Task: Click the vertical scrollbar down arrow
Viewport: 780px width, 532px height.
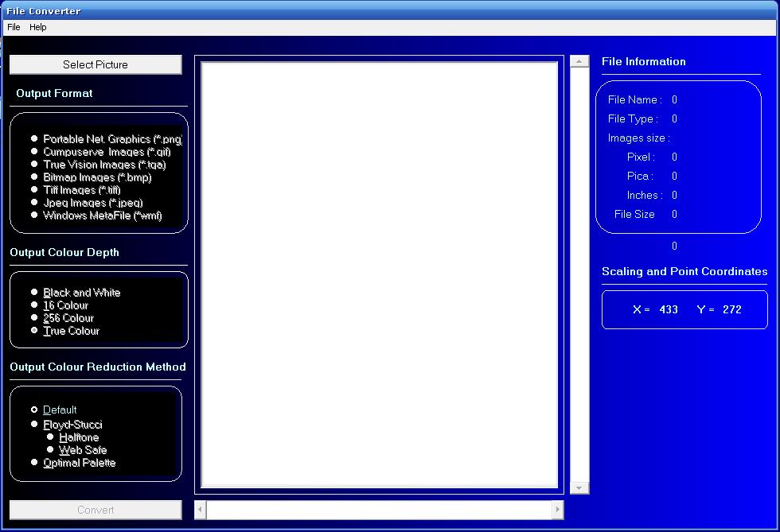Action: pyautogui.click(x=579, y=487)
